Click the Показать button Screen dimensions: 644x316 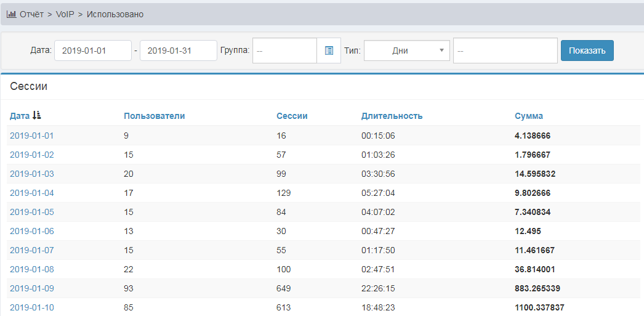click(587, 51)
